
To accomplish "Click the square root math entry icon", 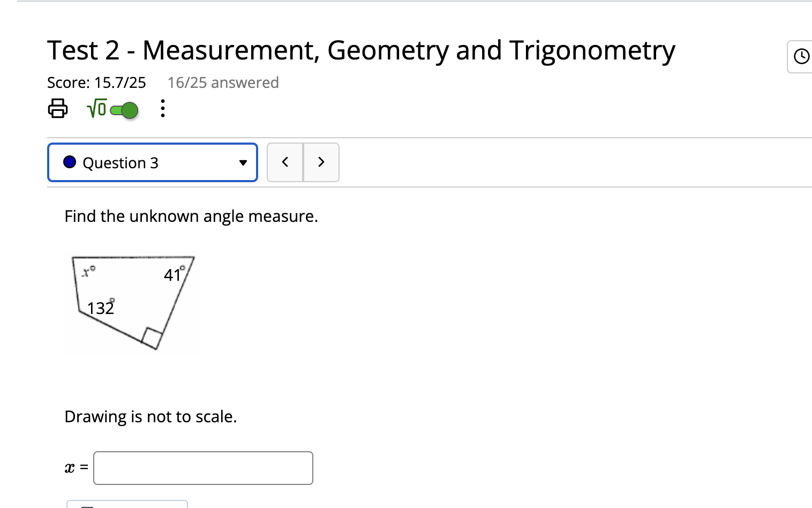I will tap(96, 109).
